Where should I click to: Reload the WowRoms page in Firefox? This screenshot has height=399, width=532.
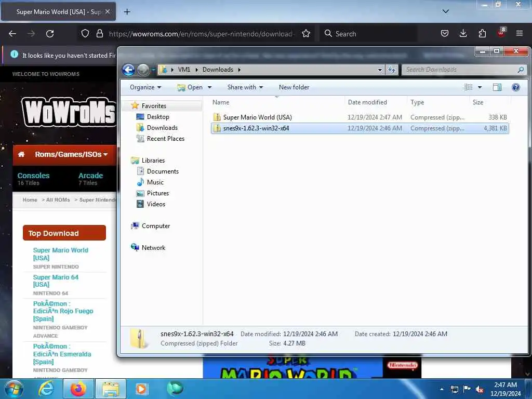50,34
